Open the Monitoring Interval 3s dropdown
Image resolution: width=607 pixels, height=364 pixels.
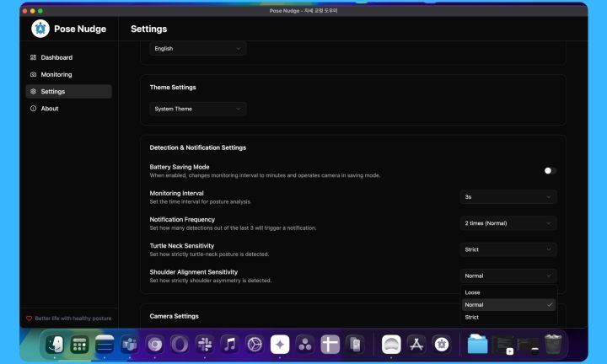pyautogui.click(x=508, y=197)
